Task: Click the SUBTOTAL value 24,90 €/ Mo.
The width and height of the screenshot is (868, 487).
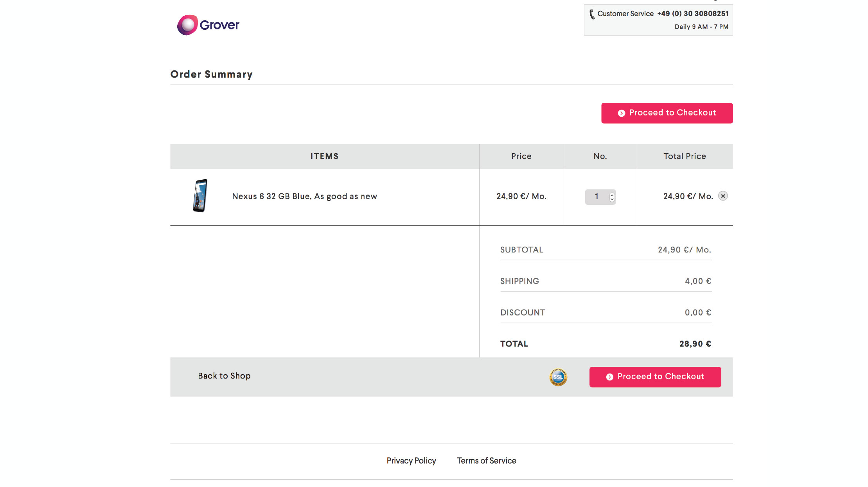Action: point(685,250)
